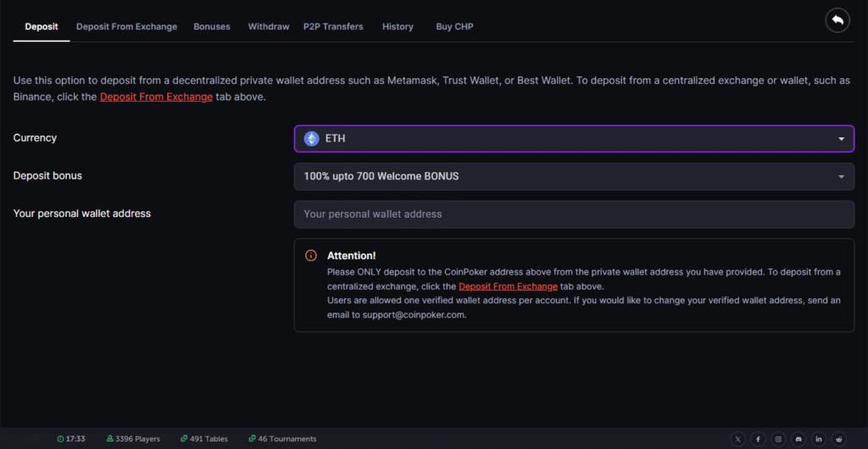The image size is (868, 449).
Task: Click the personal wallet address field
Action: pos(574,214)
